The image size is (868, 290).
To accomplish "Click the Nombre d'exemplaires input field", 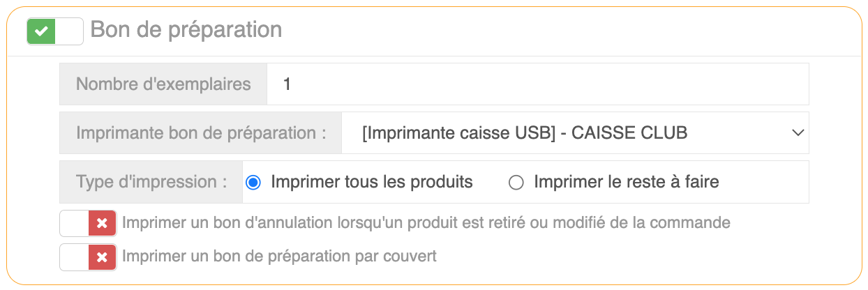I will click(537, 84).
